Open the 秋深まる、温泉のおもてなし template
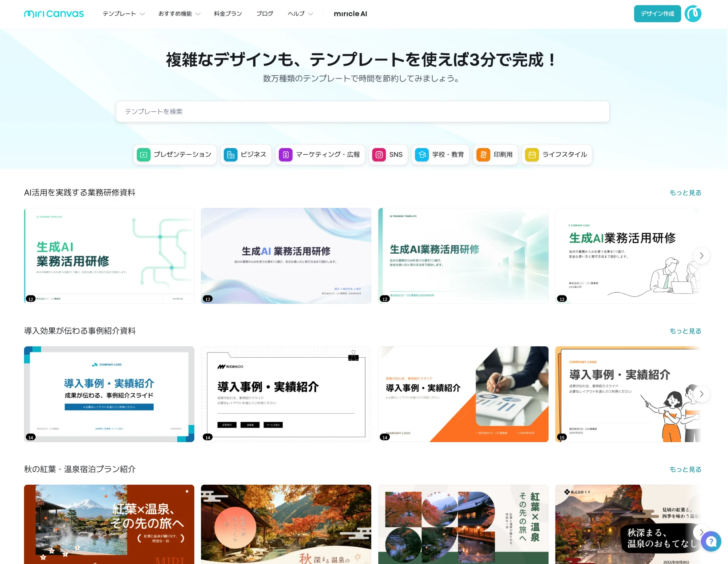Image resolution: width=728 pixels, height=564 pixels. tap(628, 524)
